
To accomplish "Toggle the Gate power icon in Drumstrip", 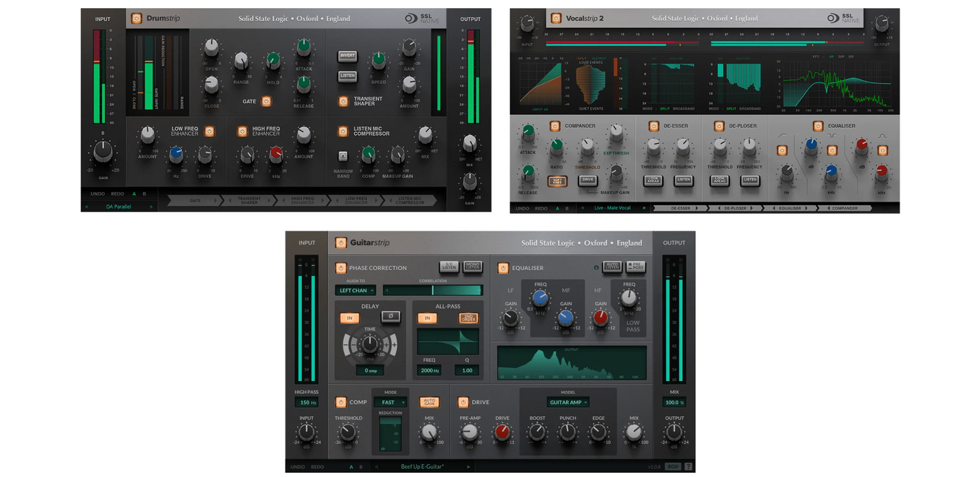I will pos(266,102).
